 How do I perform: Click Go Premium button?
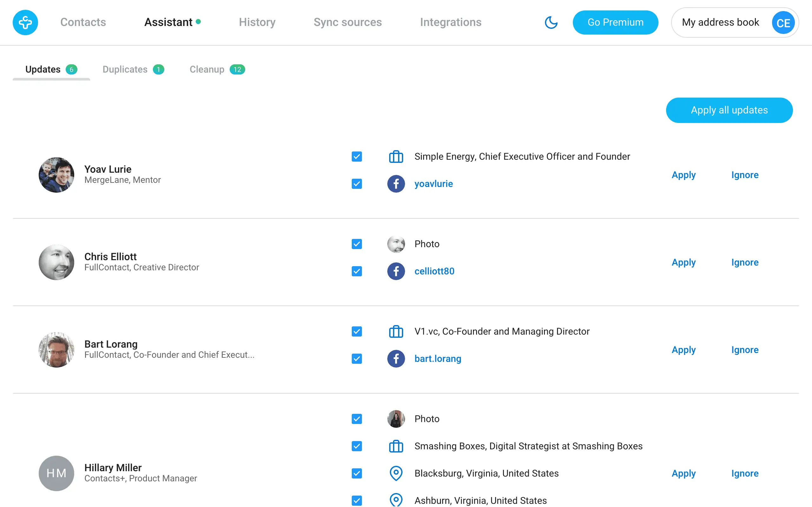pos(615,22)
